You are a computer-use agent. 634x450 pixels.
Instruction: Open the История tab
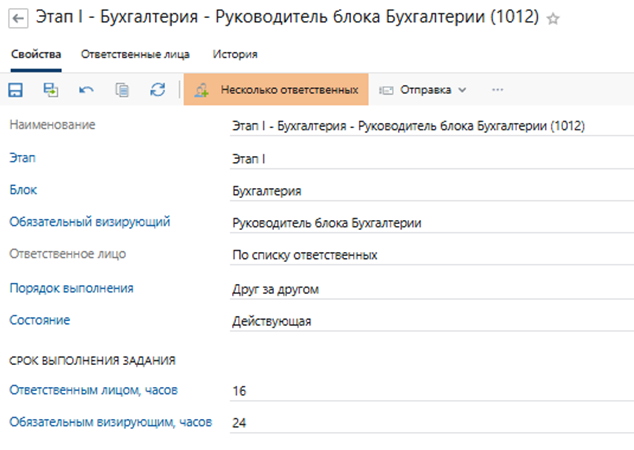point(235,54)
